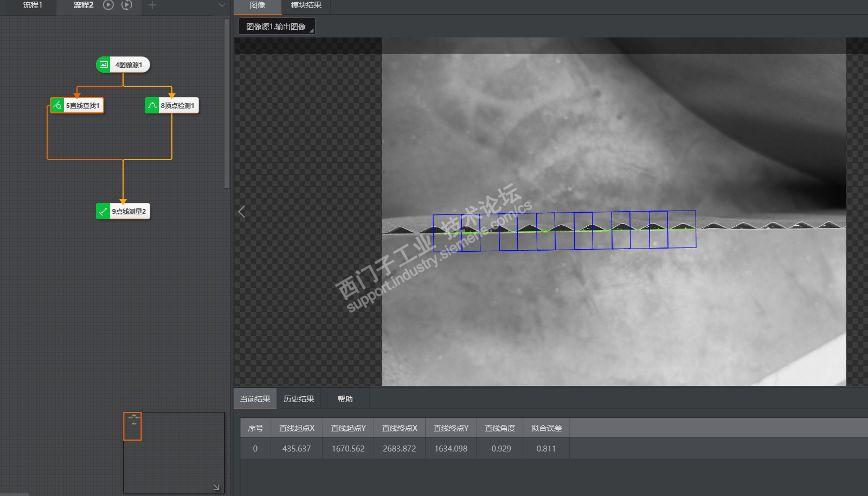This screenshot has height=496, width=868.
Task: Add a new flow with the plus icon
Action: (152, 5)
